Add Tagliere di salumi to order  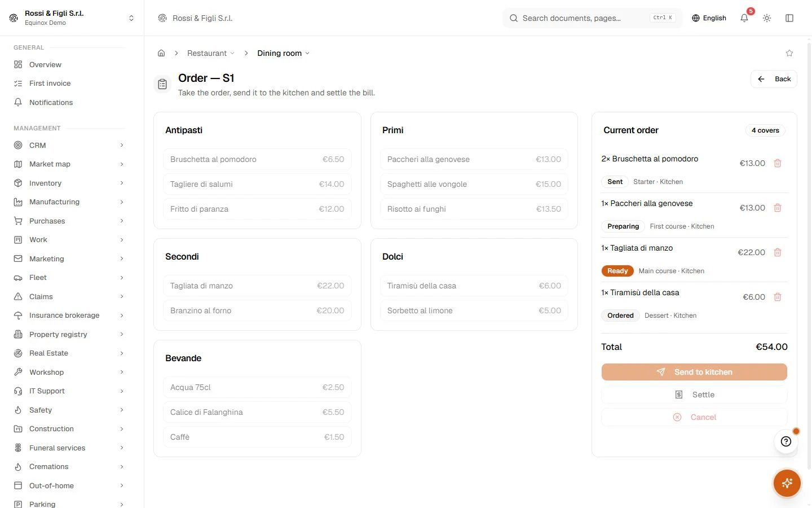point(257,184)
